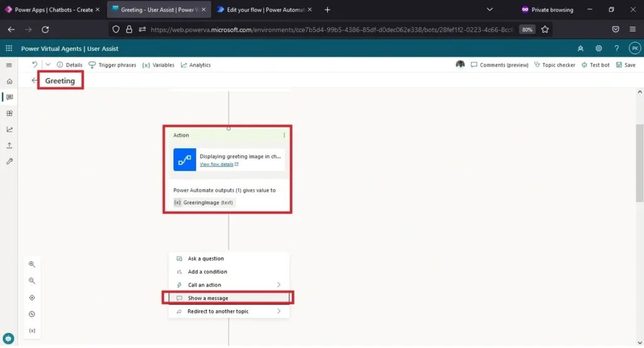The width and height of the screenshot is (644, 348).
Task: Reload the current page
Action: pyautogui.click(x=45, y=30)
